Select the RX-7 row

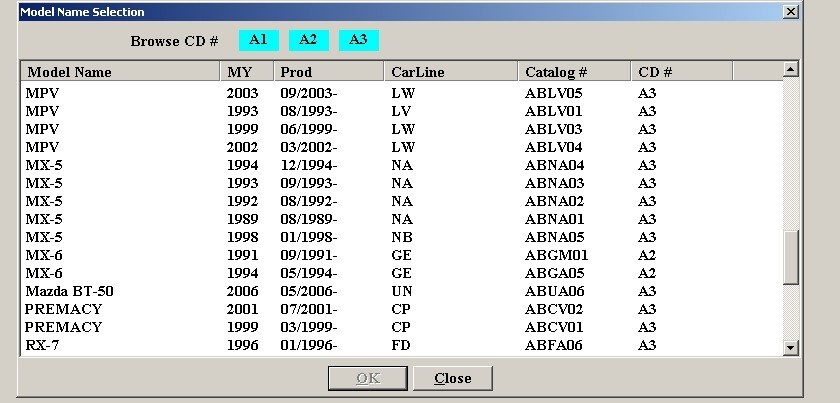tap(402, 345)
